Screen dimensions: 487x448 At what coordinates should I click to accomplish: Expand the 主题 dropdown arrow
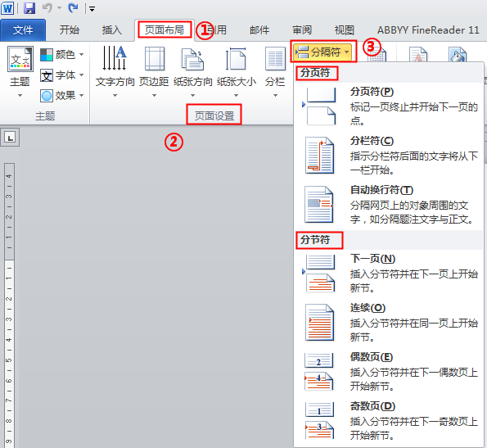(x=20, y=95)
